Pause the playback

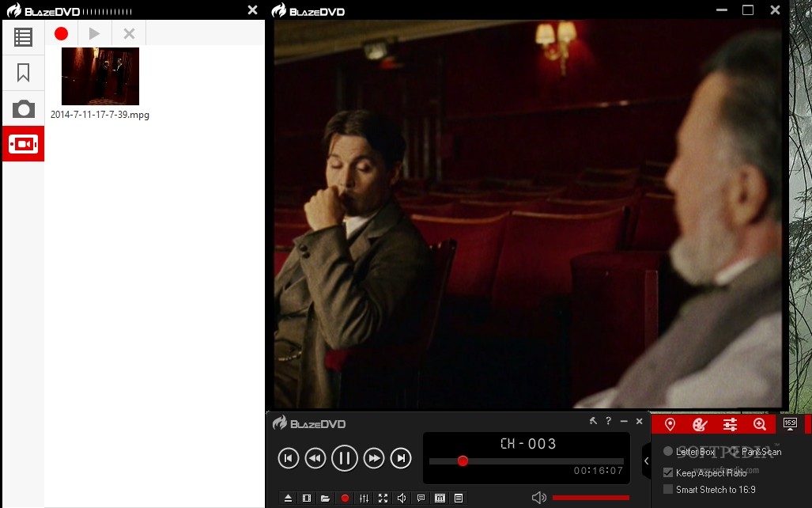coord(345,458)
